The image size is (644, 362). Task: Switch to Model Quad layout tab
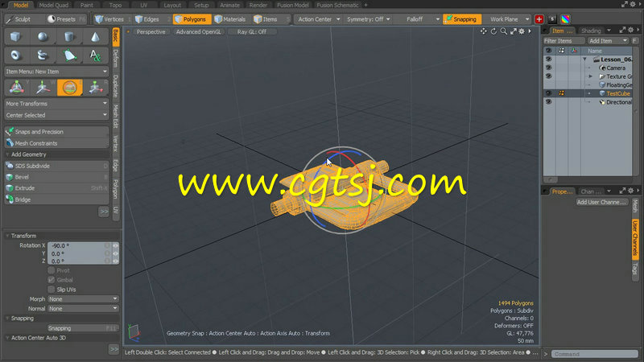(x=53, y=5)
